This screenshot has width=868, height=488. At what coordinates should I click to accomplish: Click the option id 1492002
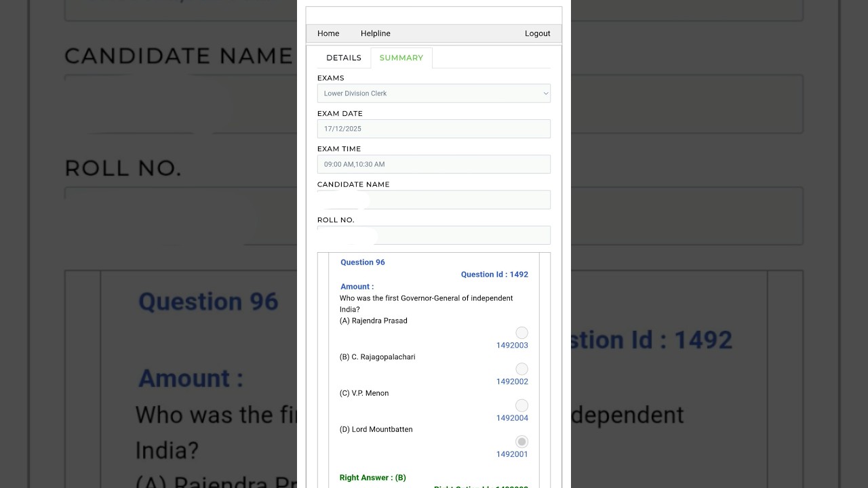(x=512, y=382)
